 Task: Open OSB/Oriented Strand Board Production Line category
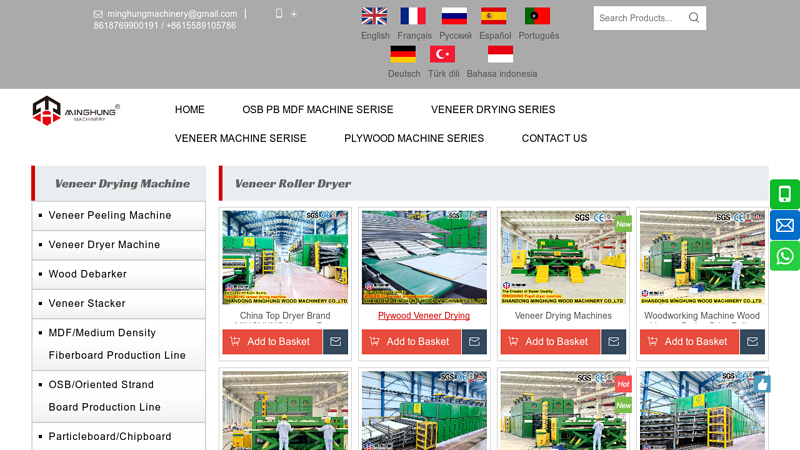coord(105,396)
